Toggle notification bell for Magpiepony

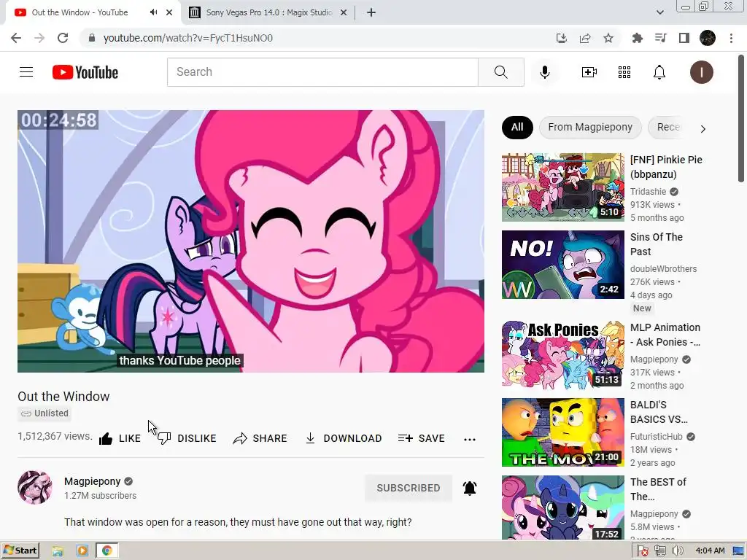coord(470,488)
